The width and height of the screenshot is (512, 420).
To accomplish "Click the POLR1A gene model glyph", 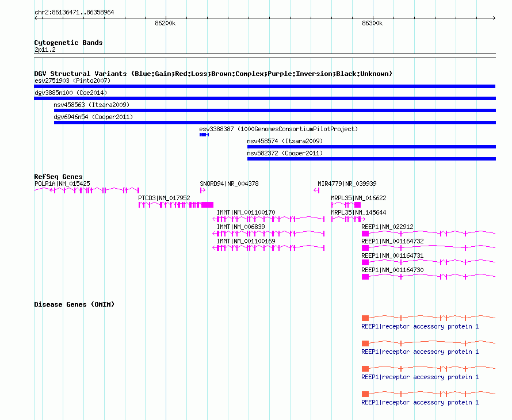I will 87,190.
